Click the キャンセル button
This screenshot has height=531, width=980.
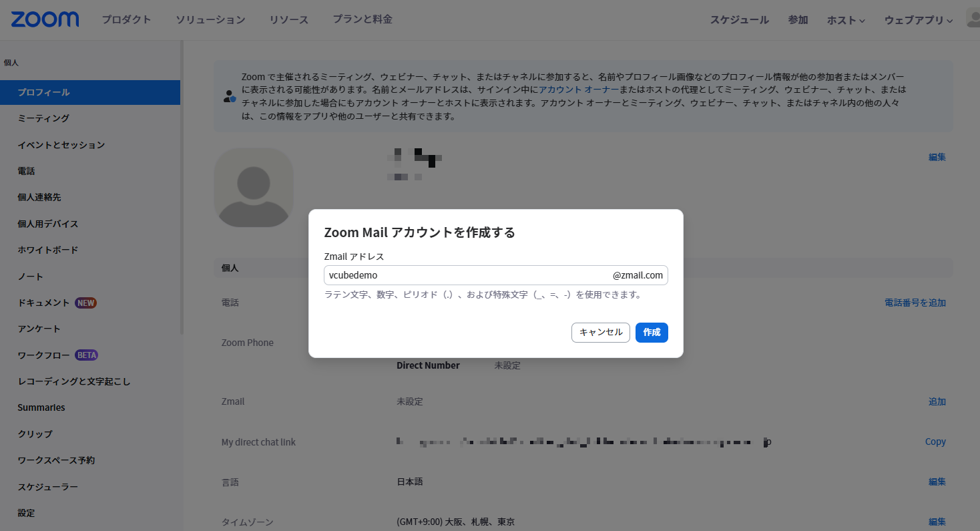(x=601, y=333)
